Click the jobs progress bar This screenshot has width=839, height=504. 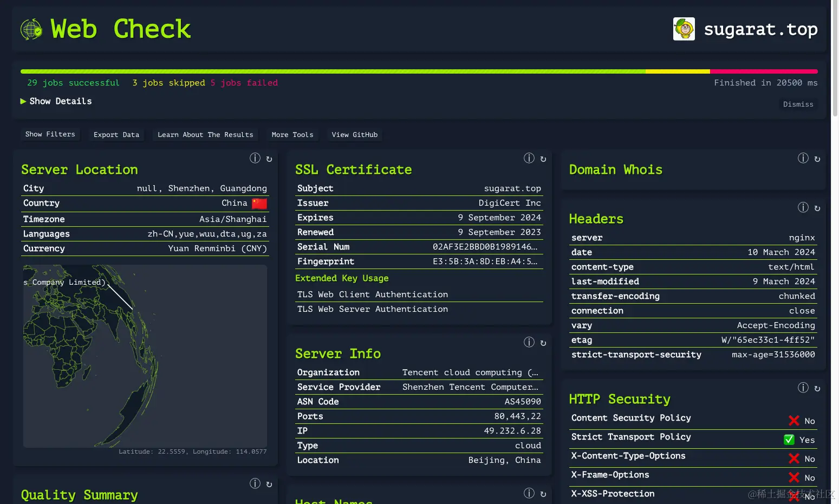point(419,71)
